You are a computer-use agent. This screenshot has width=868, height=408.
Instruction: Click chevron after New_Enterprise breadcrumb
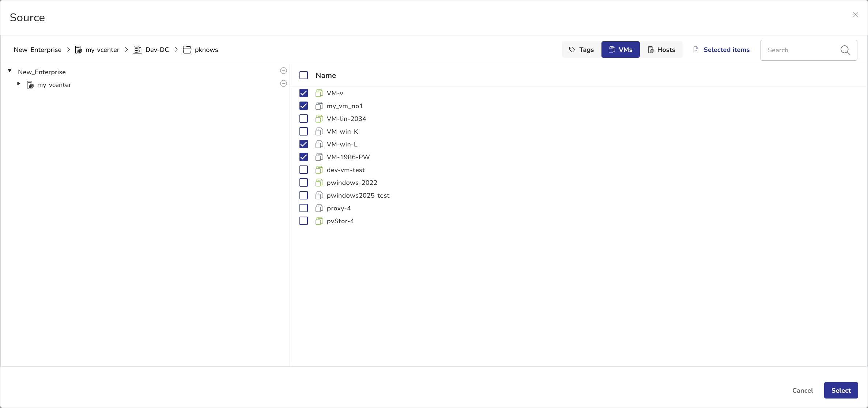[x=68, y=50]
